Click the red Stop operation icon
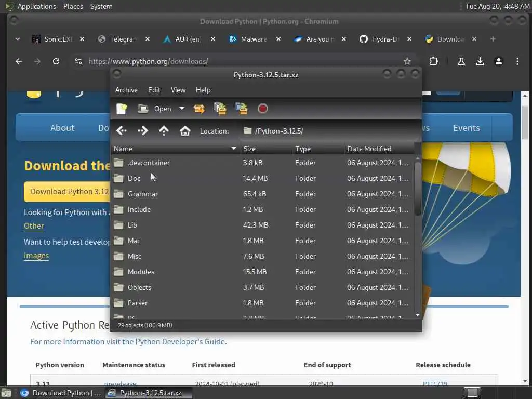Image resolution: width=532 pixels, height=399 pixels. point(262,109)
